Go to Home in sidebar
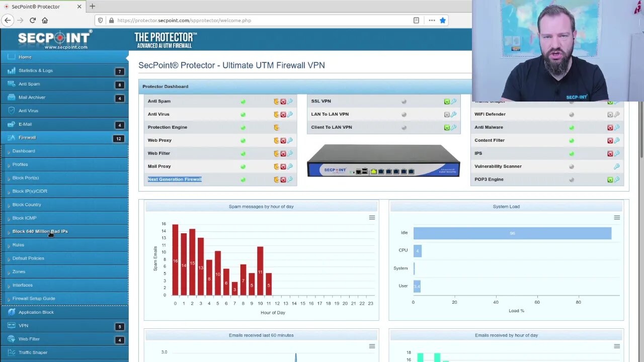This screenshot has width=644, height=362. point(64,57)
